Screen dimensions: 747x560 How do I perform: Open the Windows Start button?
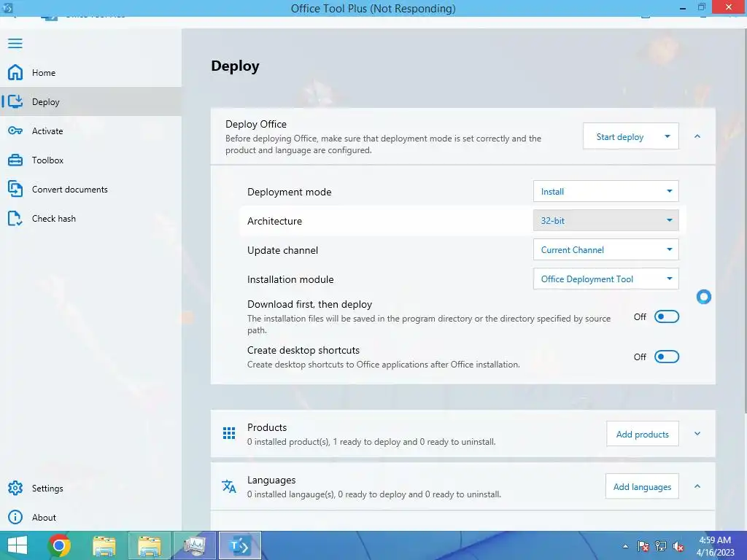(18, 545)
